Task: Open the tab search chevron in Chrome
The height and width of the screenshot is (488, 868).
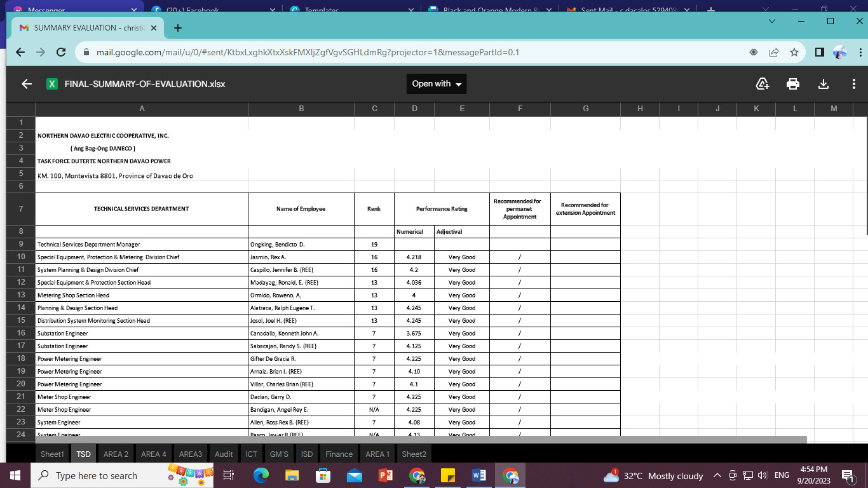Action: (772, 21)
